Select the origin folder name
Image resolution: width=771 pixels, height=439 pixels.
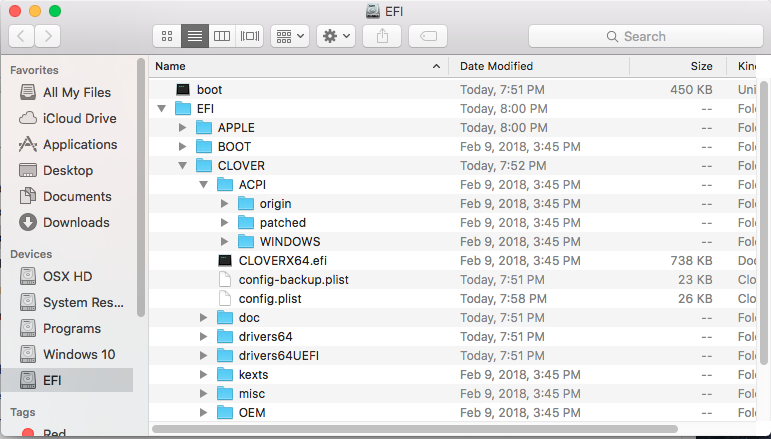[275, 204]
